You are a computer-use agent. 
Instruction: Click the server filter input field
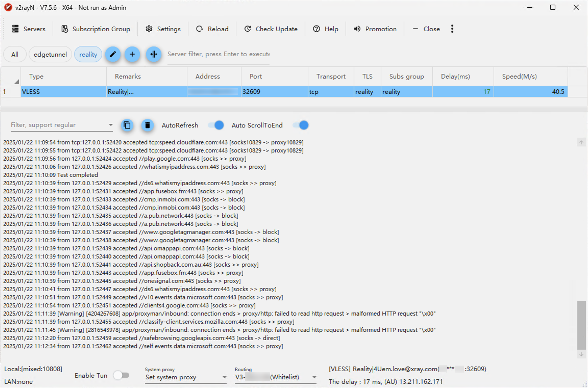point(218,54)
